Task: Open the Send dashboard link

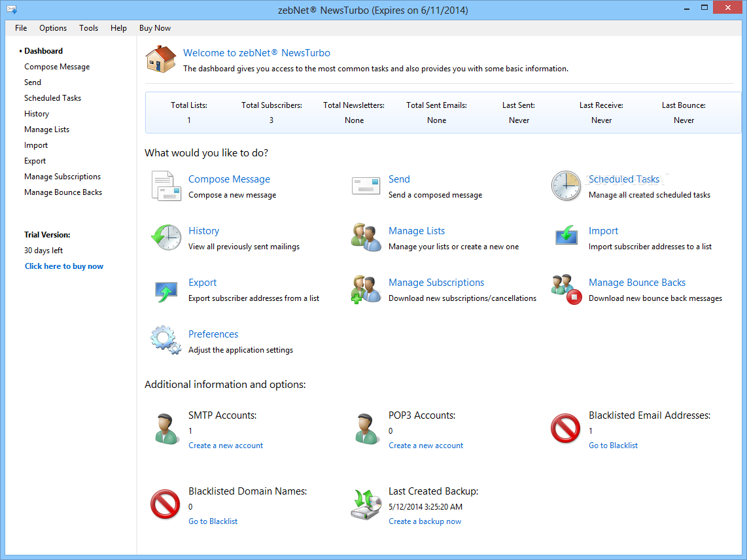Action: 399,179
